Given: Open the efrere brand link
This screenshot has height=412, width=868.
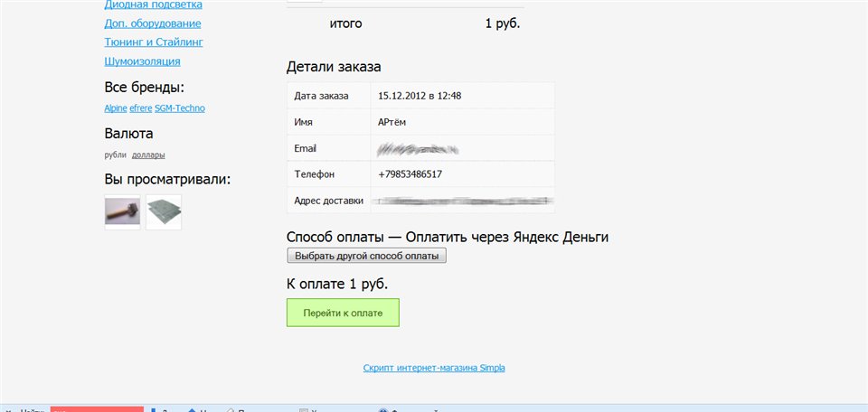Looking at the screenshot, I should tap(141, 108).
